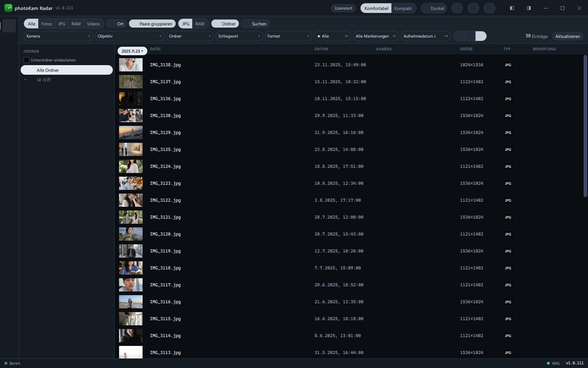The height and width of the screenshot is (368, 588).
Task: Toggle Paare gruppieren option
Action: pos(152,24)
